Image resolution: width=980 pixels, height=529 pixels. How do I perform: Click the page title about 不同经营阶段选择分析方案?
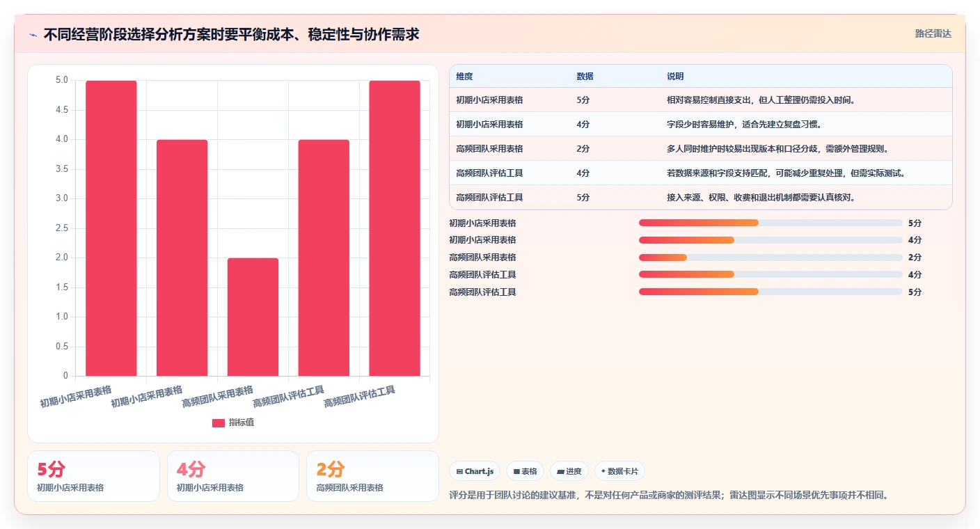[231, 34]
